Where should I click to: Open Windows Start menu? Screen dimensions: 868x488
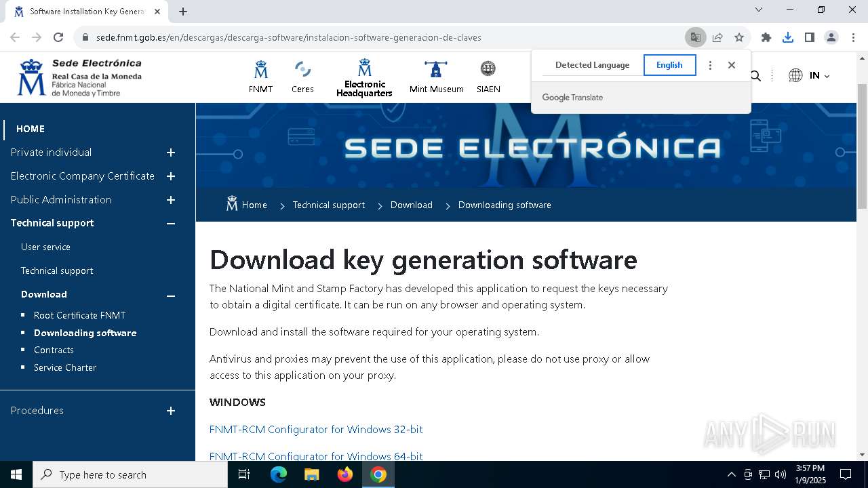pos(16,474)
